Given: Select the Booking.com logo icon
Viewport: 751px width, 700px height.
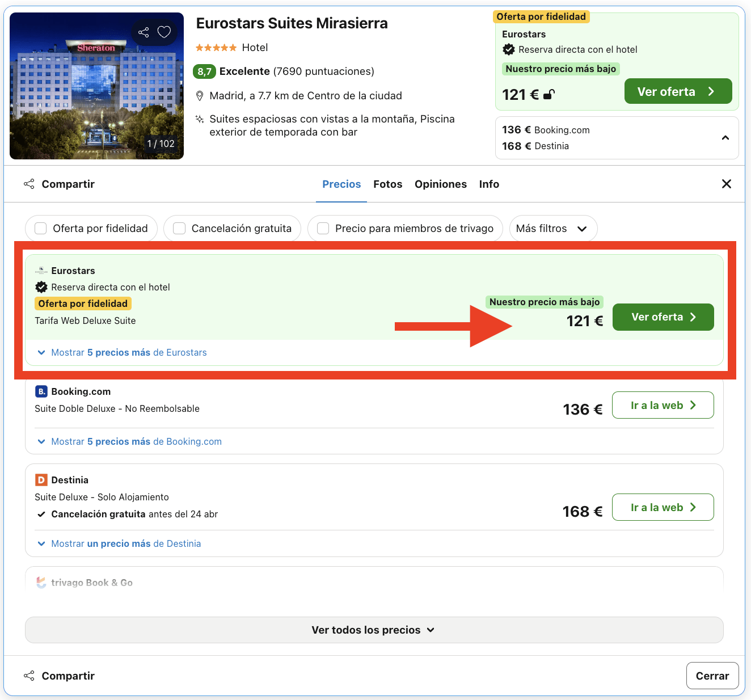Looking at the screenshot, I should click(x=41, y=391).
